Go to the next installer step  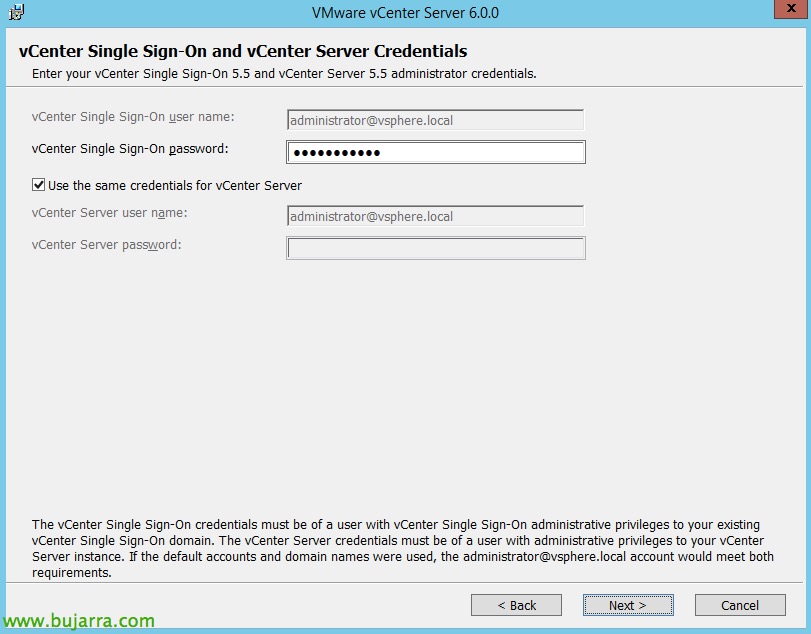(x=628, y=605)
